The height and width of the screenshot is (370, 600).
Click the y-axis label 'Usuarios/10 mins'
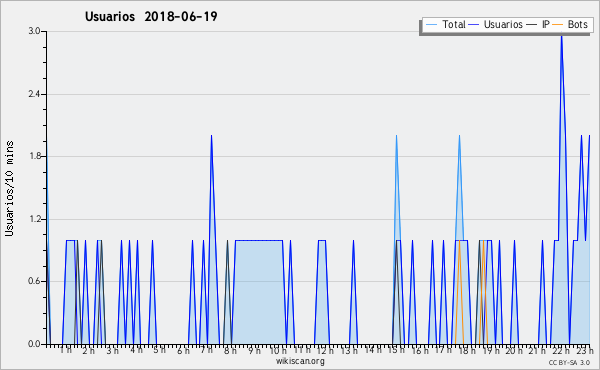pos(9,188)
